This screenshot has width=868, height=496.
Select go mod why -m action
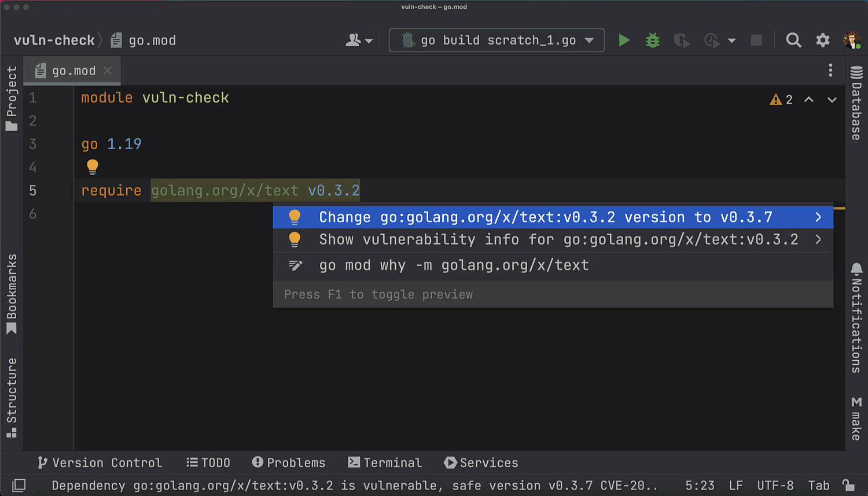tap(454, 265)
